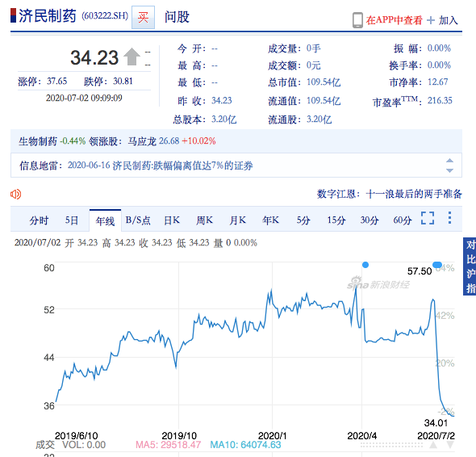Open the 济民制药 news announcement link
The width and height of the screenshot is (476, 457).
(x=161, y=166)
